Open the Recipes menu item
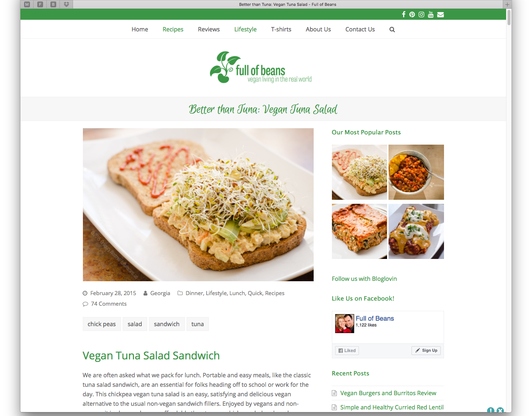The image size is (532, 416). pos(173,29)
